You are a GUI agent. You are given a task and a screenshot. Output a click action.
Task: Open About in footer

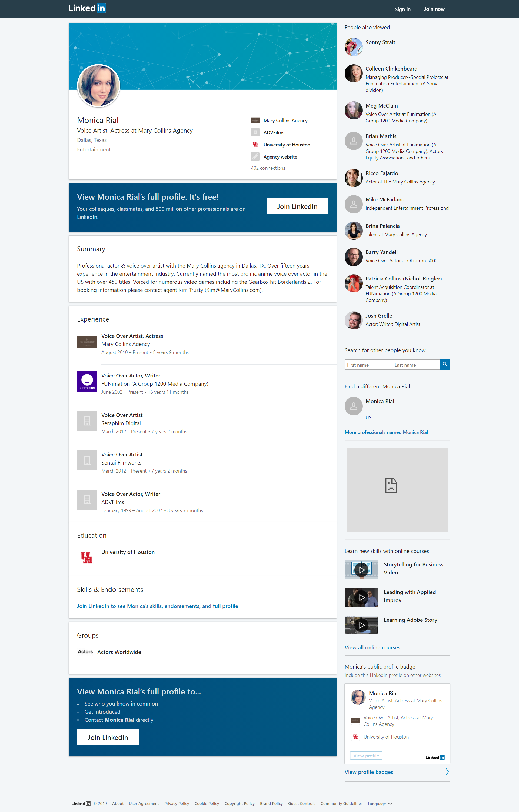118,804
